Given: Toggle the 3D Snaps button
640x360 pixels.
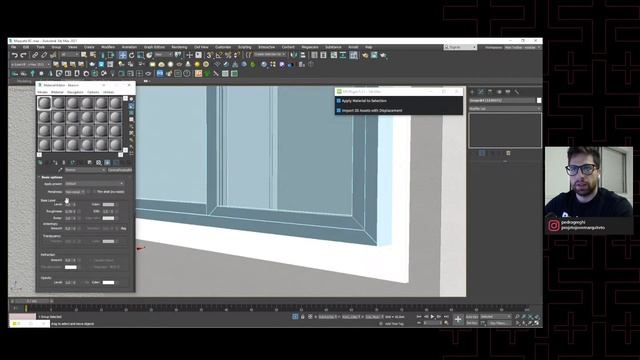Looking at the screenshot, I should pos(209,55).
